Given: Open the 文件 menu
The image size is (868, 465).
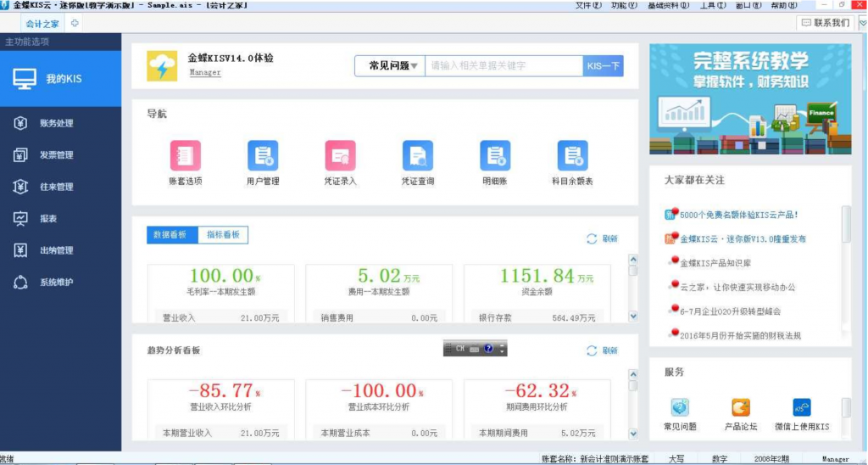Looking at the screenshot, I should (588, 5).
